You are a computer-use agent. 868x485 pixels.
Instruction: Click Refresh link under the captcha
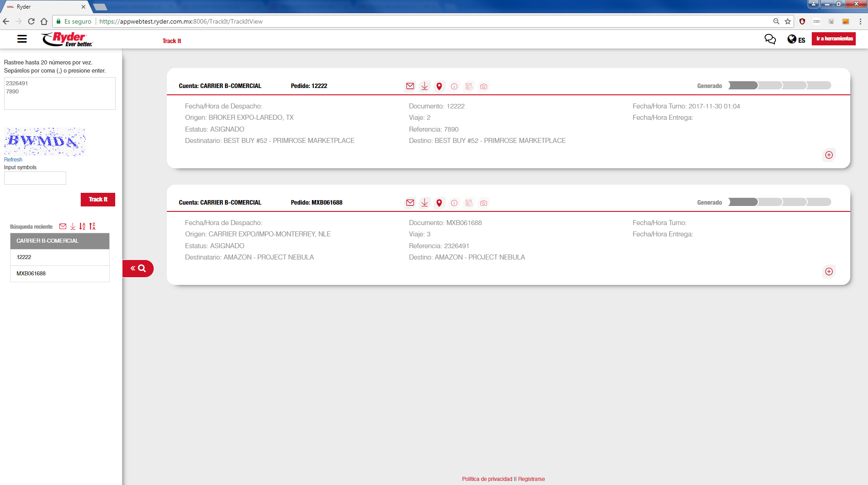(13, 160)
